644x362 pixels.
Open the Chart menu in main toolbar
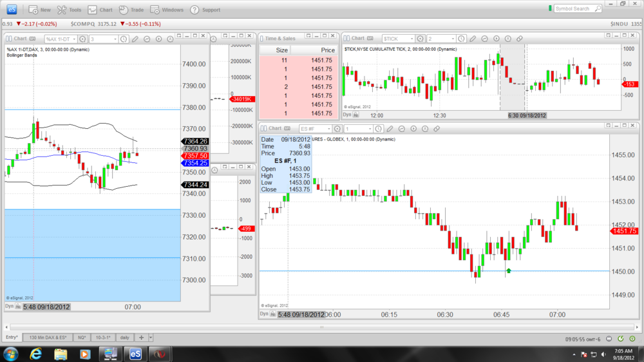coord(100,10)
